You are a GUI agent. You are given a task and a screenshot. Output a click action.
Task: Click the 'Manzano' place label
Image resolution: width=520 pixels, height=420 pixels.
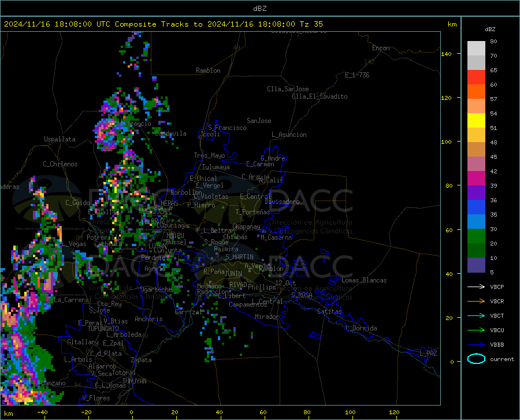pos(53,383)
